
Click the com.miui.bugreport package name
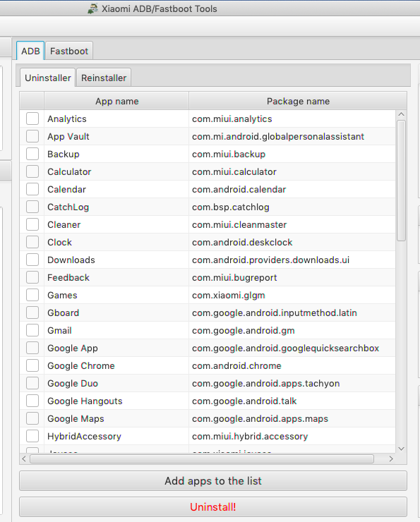[234, 278]
